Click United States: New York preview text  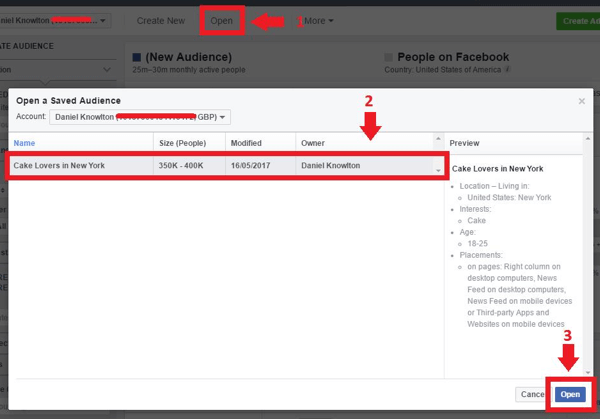pyautogui.click(x=509, y=197)
